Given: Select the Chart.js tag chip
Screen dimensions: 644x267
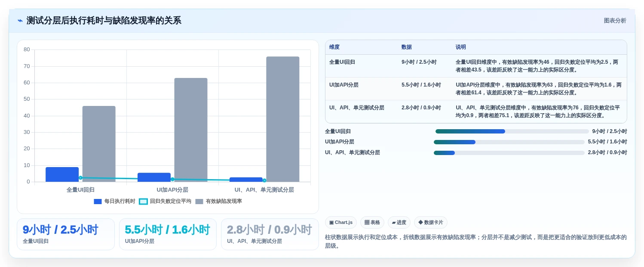Looking at the screenshot, I should [x=341, y=222].
